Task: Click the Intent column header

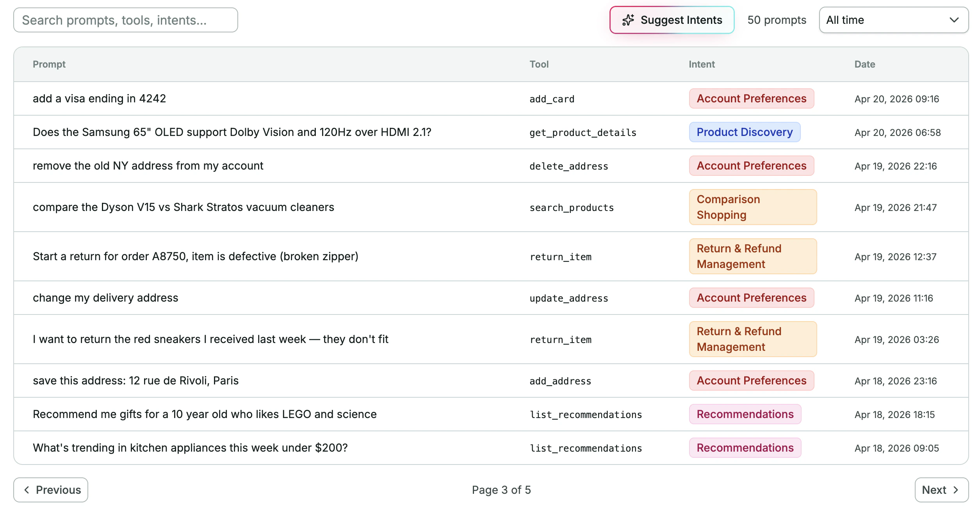Action: coord(702,64)
